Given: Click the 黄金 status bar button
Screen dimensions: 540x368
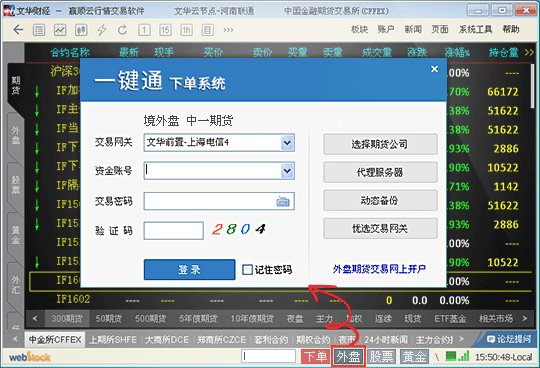Looking at the screenshot, I should coord(414,357).
